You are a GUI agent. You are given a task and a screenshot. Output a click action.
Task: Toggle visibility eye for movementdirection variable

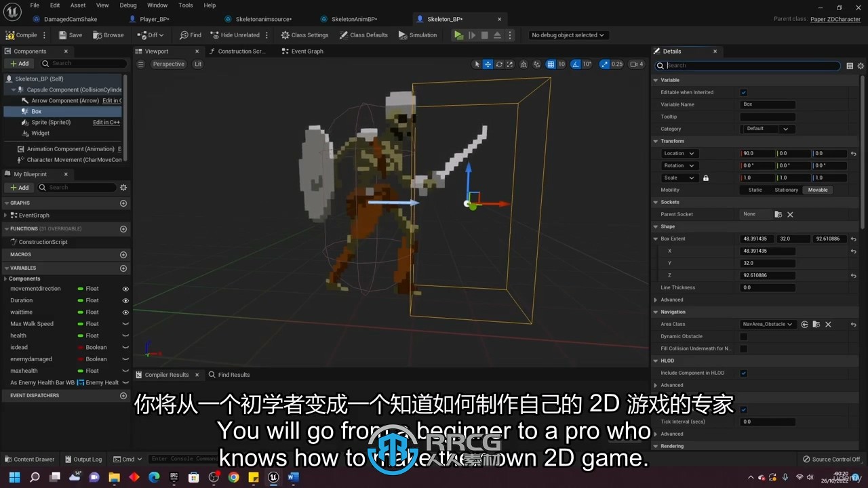point(125,289)
